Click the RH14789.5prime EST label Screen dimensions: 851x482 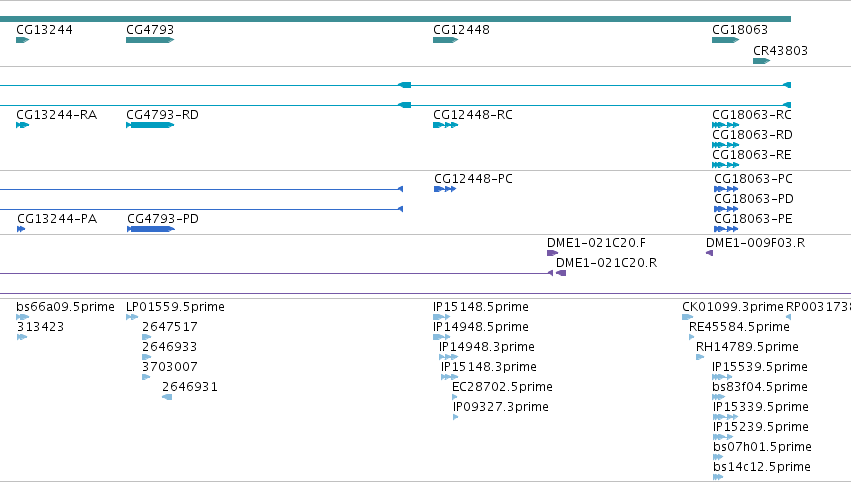pos(747,346)
